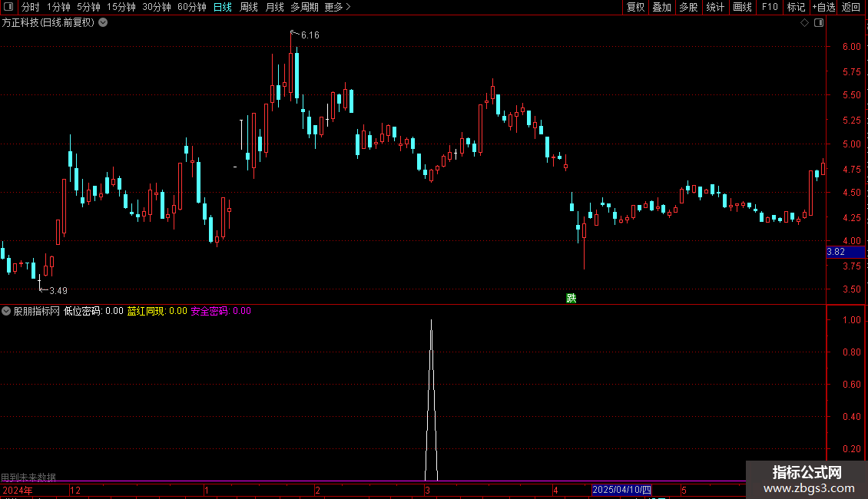Viewport: 868px width, 499px height.
Task: Click the green 跌 marker
Action: coord(571,298)
